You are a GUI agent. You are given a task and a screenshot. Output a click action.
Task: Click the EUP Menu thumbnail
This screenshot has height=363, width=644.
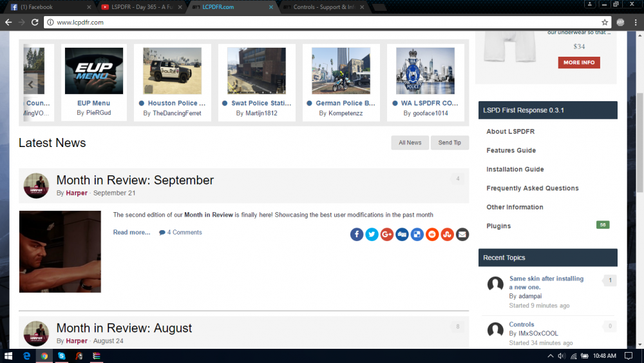click(x=93, y=71)
